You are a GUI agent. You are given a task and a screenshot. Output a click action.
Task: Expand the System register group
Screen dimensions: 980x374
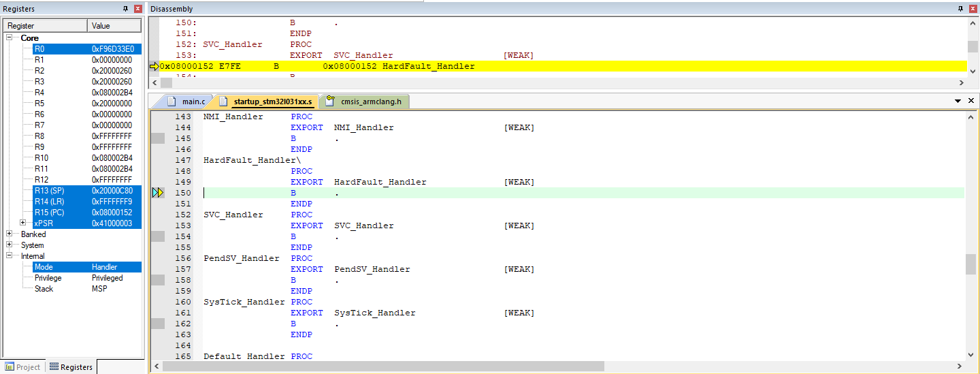10,245
